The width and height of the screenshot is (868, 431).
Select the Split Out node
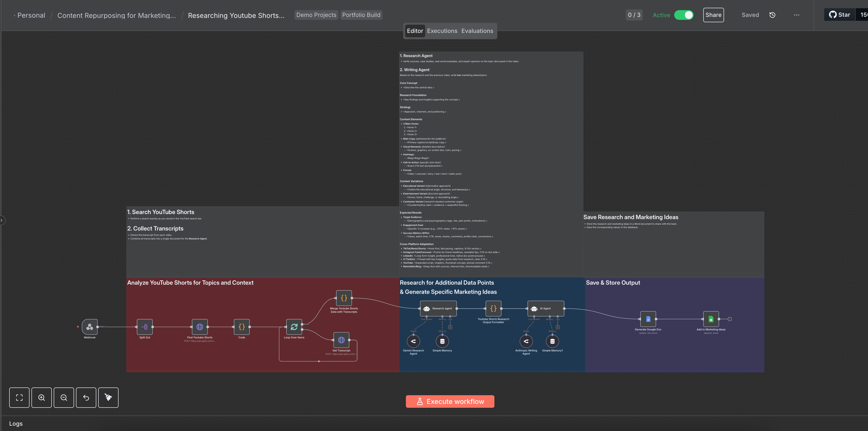145,327
